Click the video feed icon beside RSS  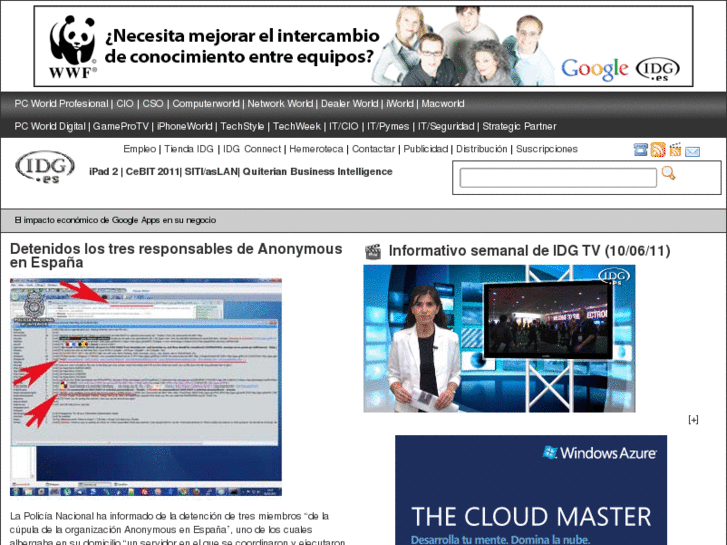(x=675, y=149)
